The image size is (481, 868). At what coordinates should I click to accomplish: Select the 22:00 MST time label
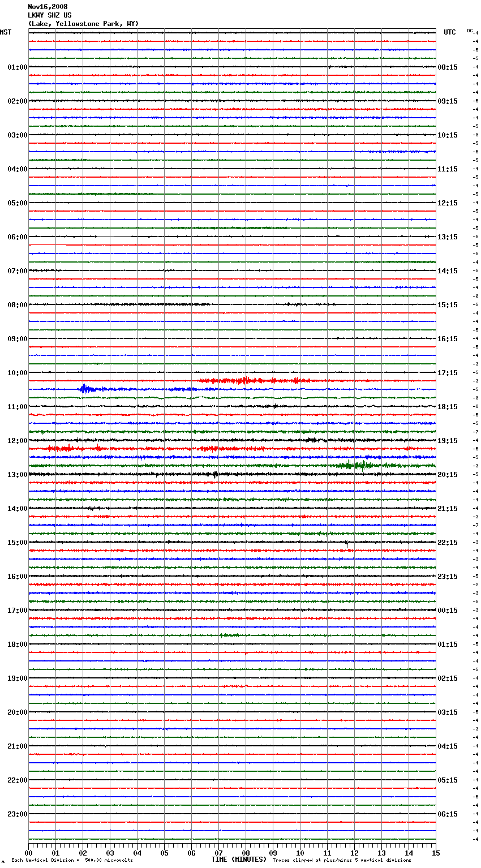pos(18,780)
